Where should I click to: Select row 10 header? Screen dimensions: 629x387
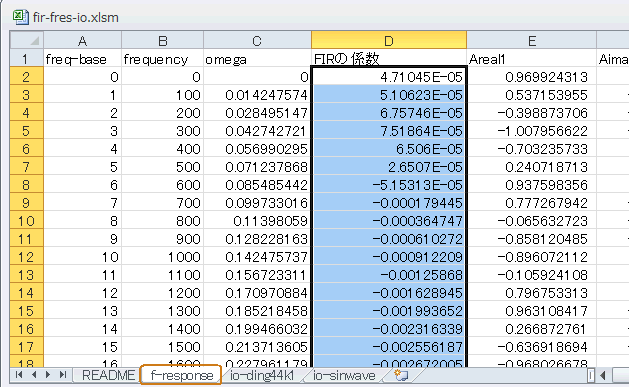(26, 221)
